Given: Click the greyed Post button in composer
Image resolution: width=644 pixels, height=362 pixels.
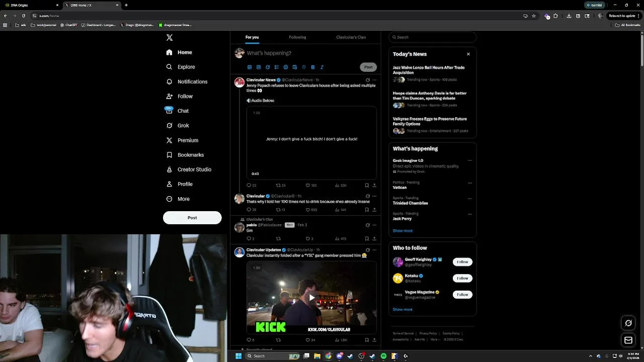Looking at the screenshot, I should (x=368, y=67).
